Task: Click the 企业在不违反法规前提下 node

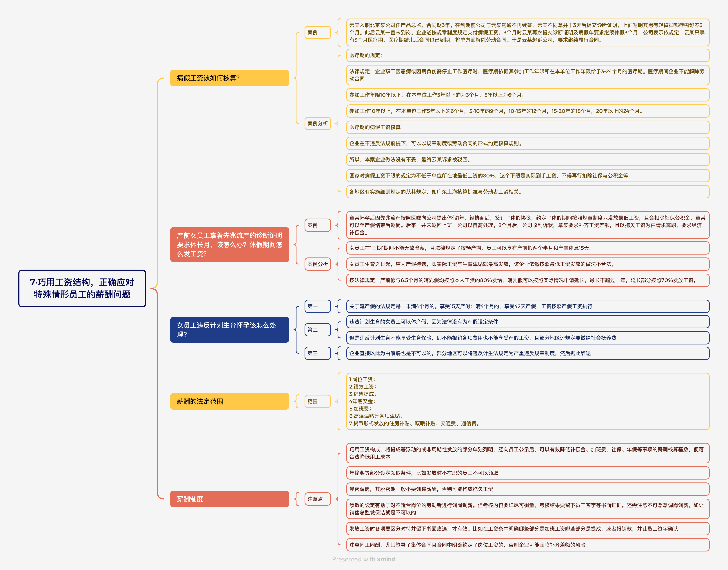Action: 528,144
